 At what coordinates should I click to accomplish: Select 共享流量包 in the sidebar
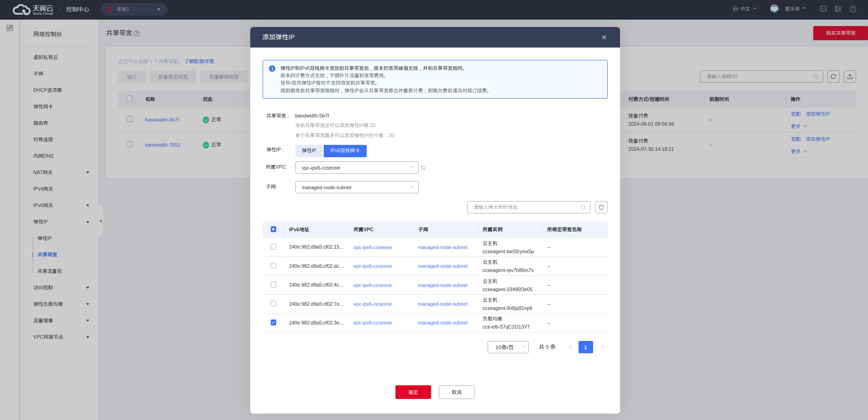tap(50, 271)
